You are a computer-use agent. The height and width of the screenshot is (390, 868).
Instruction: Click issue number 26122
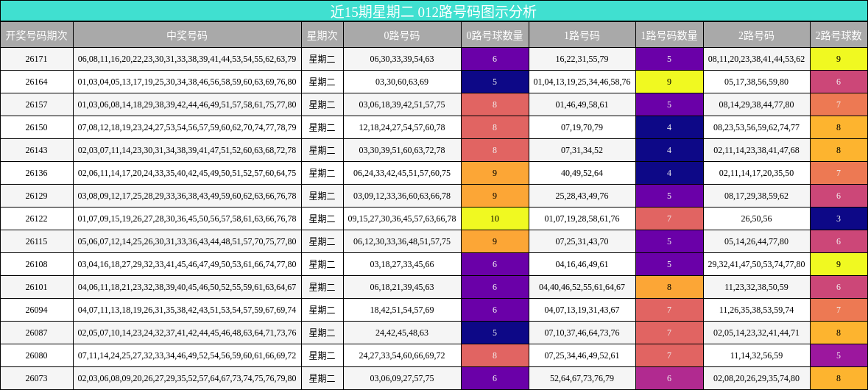tap(37, 219)
